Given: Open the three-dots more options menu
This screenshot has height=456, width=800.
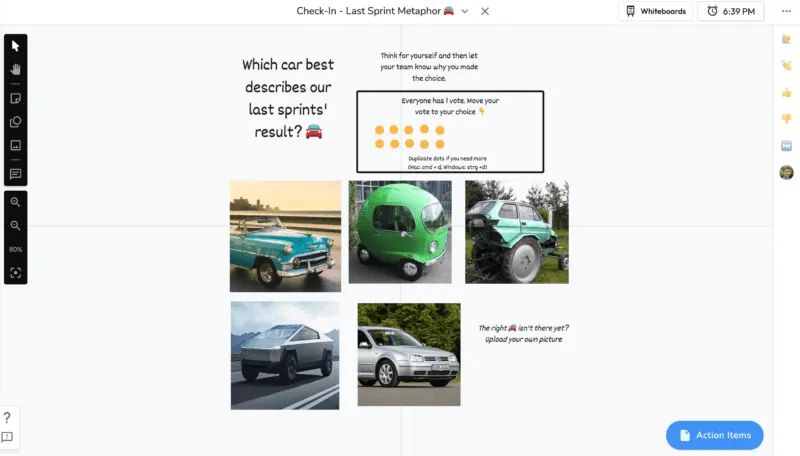Looking at the screenshot, I should [x=786, y=11].
